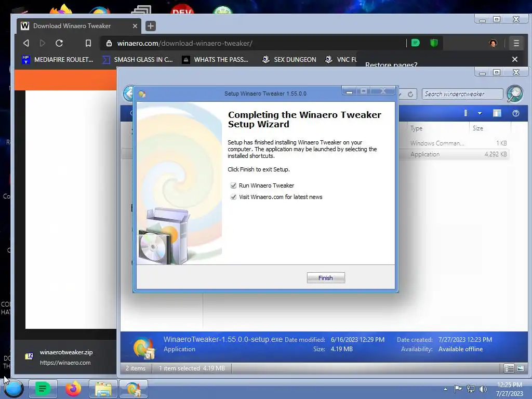Open Action Center flag tray icon
The height and width of the screenshot is (399, 532).
pos(458,389)
